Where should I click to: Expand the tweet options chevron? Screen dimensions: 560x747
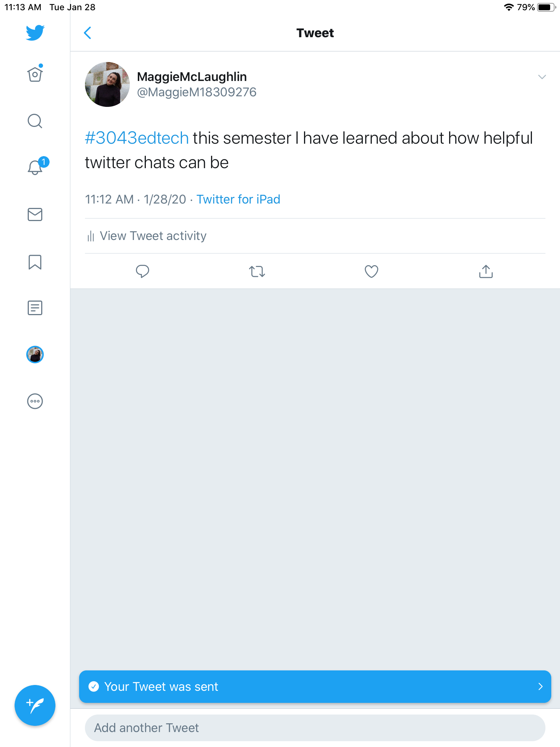[542, 77]
